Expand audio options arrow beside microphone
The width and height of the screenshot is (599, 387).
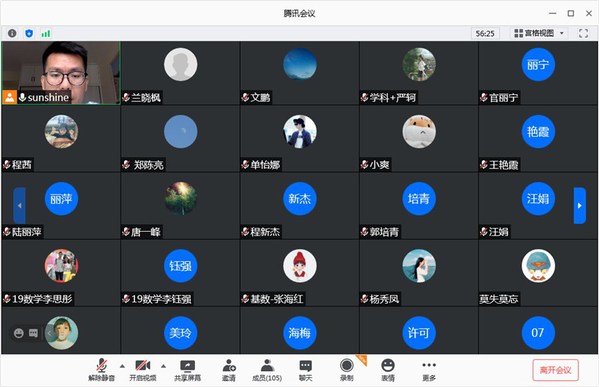[122, 366]
